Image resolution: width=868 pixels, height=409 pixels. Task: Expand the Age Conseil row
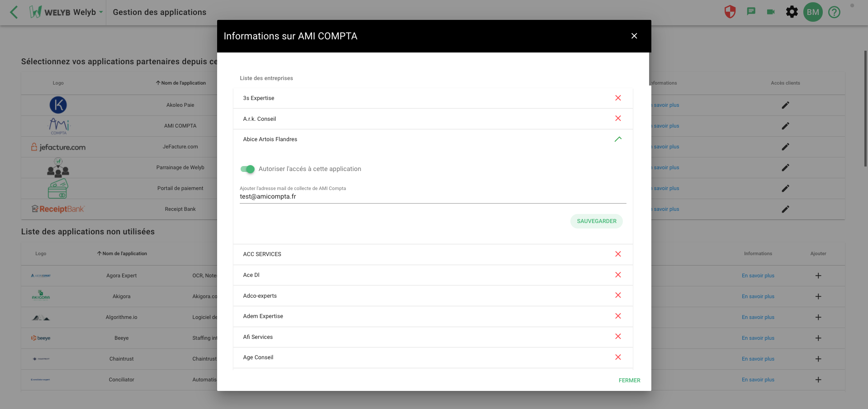pyautogui.click(x=433, y=357)
